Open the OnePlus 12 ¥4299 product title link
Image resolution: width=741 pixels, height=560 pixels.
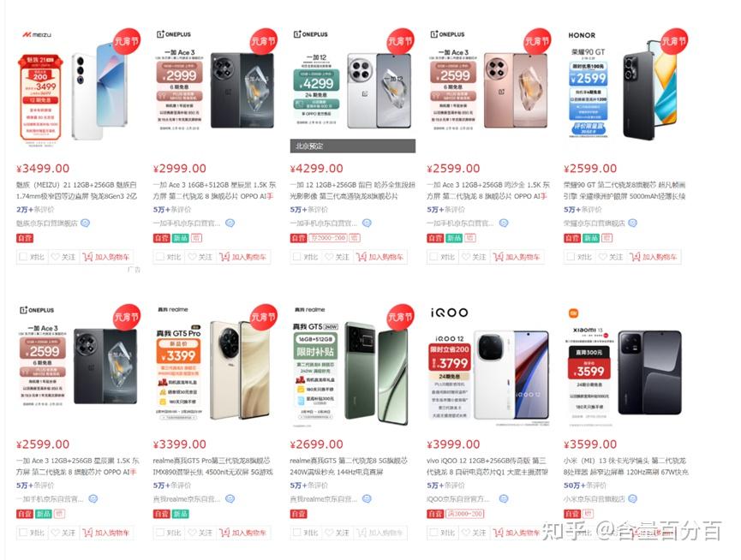pyautogui.click(x=353, y=190)
